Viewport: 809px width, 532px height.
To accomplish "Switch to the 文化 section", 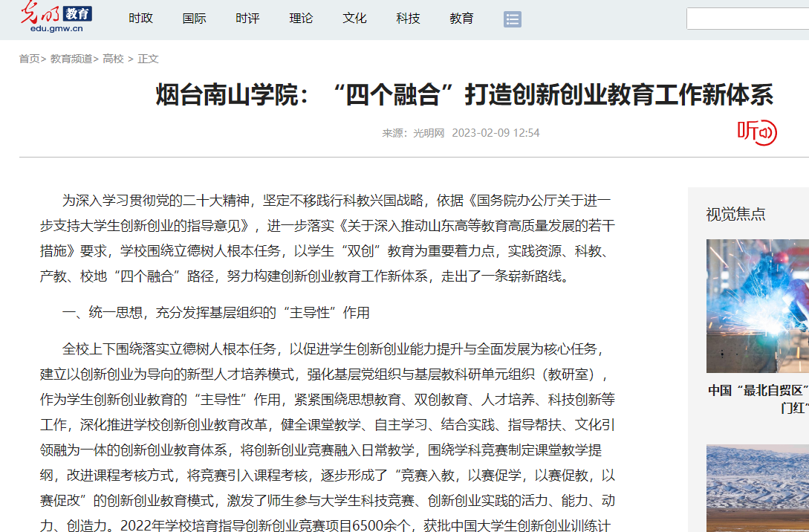I will click(354, 19).
